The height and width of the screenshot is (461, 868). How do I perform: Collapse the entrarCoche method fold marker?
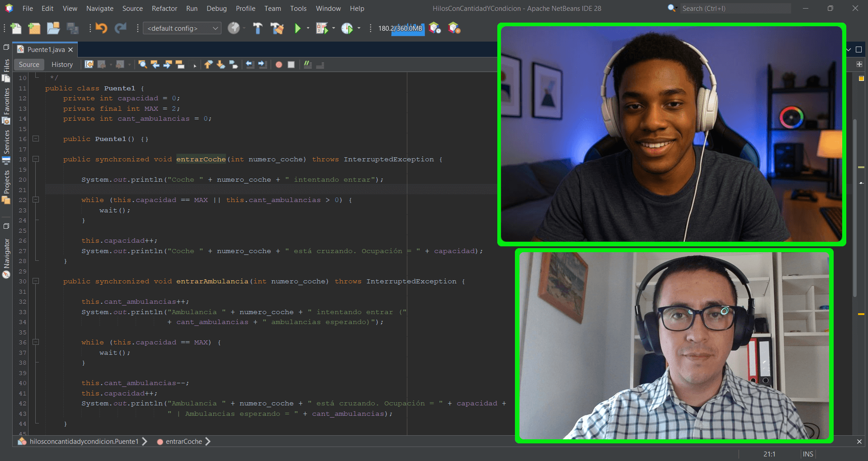[36, 159]
